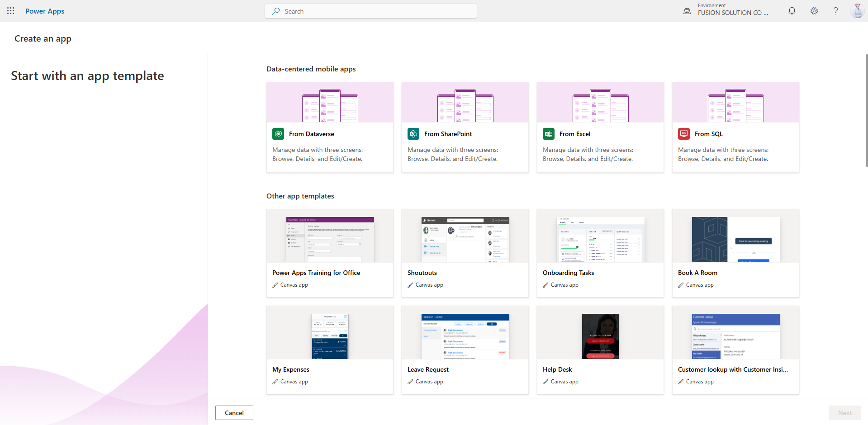Click the Leave Request title
This screenshot has width=868, height=425.
428,369
